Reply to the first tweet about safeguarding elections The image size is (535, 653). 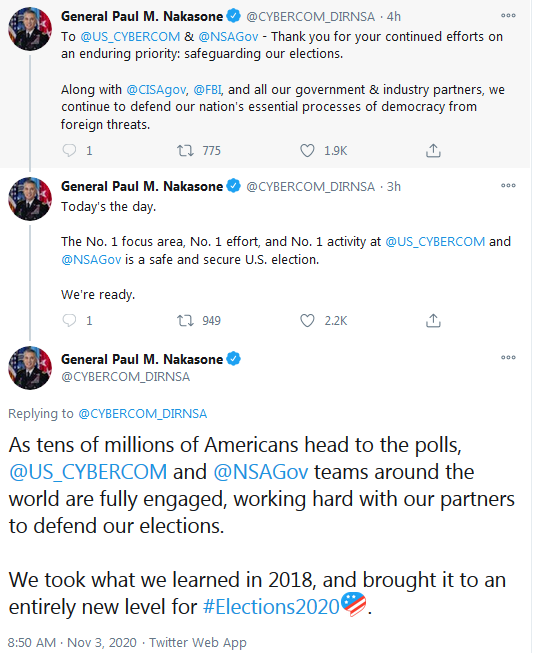click(69, 150)
